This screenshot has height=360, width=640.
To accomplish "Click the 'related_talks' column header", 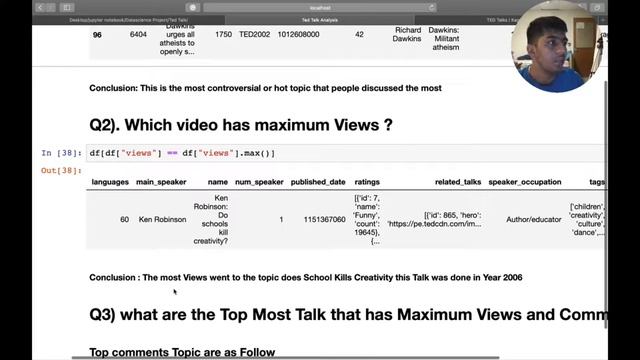I will coord(458,182).
